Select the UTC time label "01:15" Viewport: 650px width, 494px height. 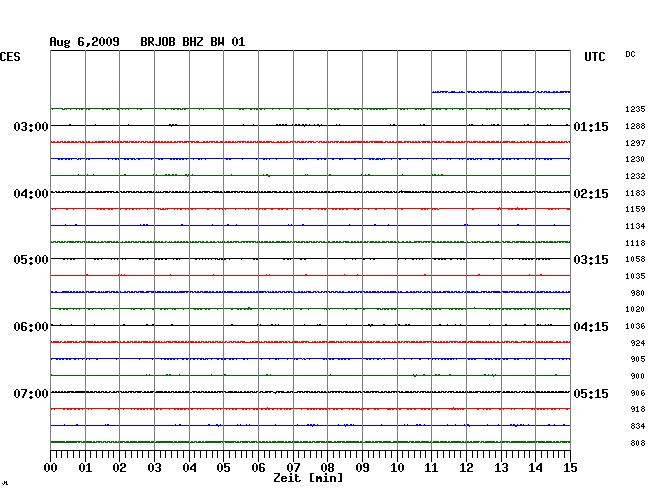pos(591,126)
